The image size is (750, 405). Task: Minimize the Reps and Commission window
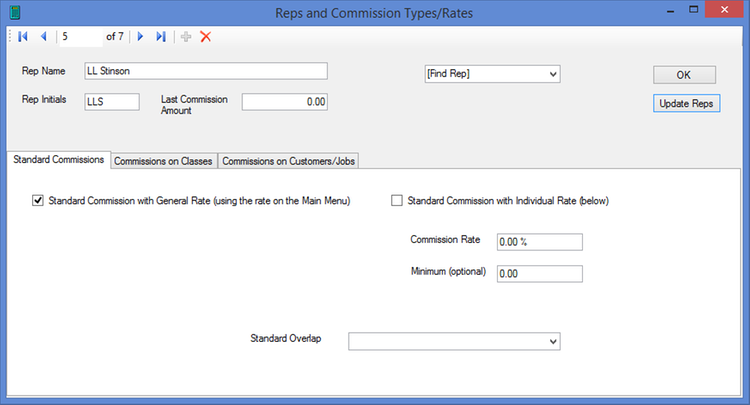(671, 11)
